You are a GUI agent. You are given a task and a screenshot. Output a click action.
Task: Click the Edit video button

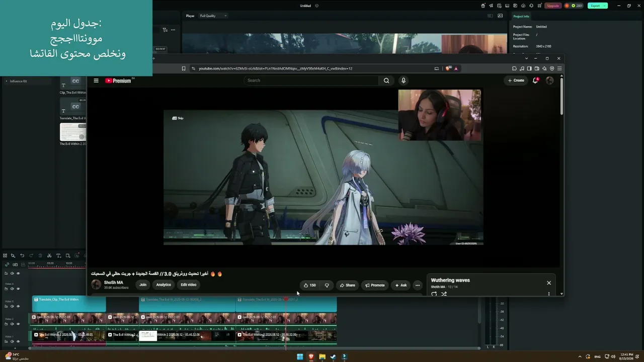[189, 285]
